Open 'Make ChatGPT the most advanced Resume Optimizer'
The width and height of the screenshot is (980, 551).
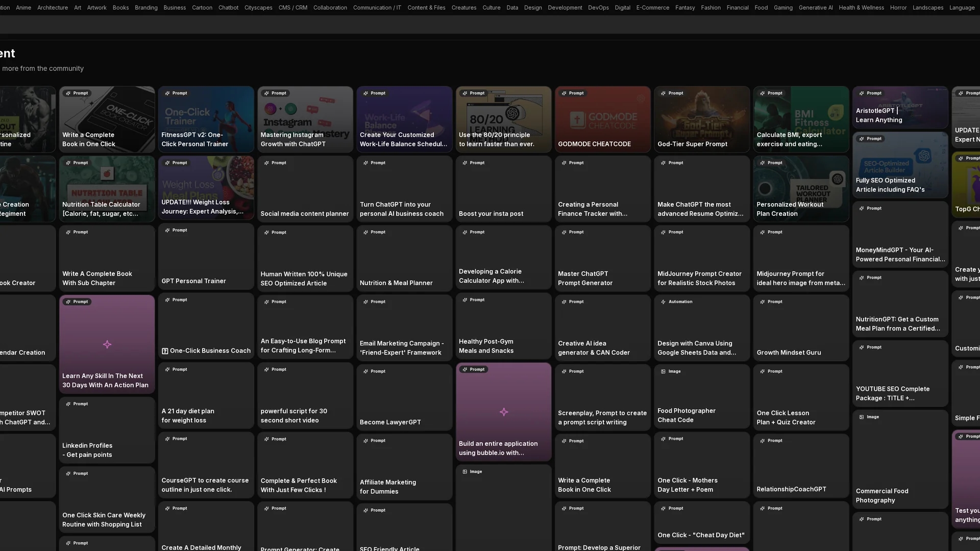[702, 189]
